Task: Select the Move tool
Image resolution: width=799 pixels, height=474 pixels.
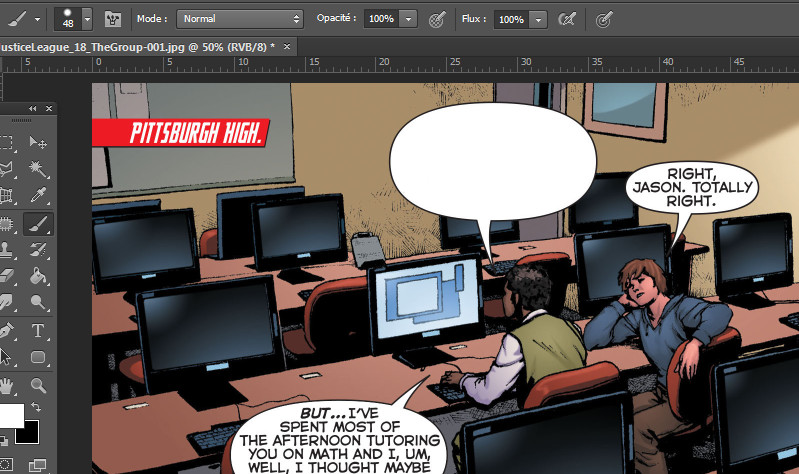Action: (x=38, y=142)
